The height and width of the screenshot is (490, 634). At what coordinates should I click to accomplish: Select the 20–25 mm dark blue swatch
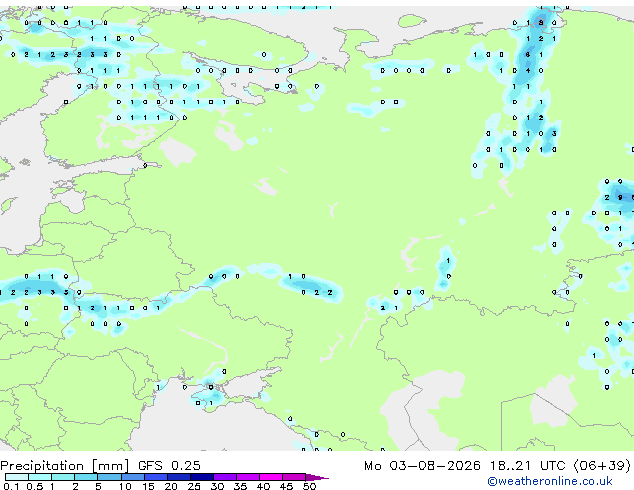(x=178, y=477)
